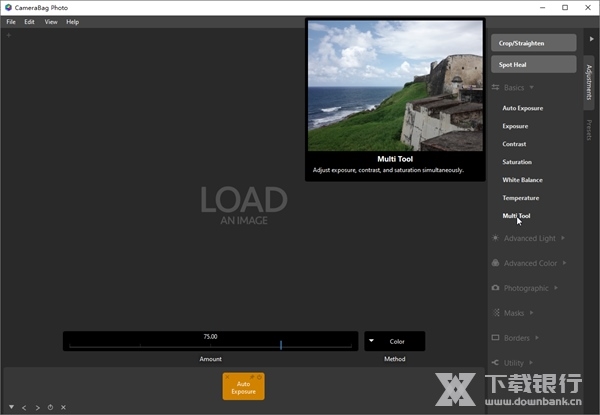600x415 pixels.
Task: Click the Spot Heal button
Action: [533, 65]
